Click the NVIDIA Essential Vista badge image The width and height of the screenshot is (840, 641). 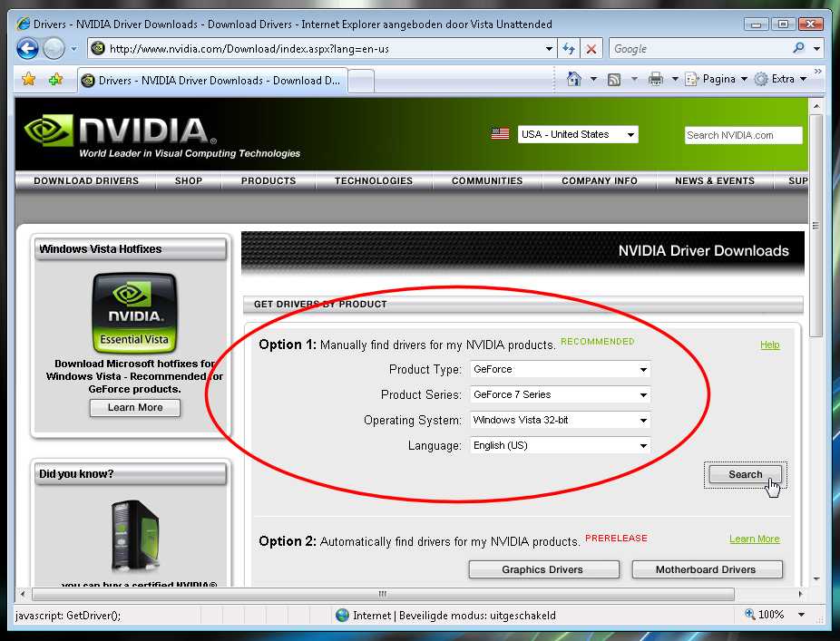[x=134, y=312]
